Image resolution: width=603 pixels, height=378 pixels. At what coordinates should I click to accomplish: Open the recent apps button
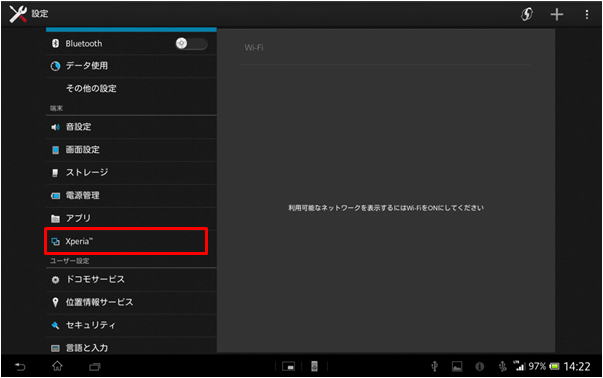(95, 367)
